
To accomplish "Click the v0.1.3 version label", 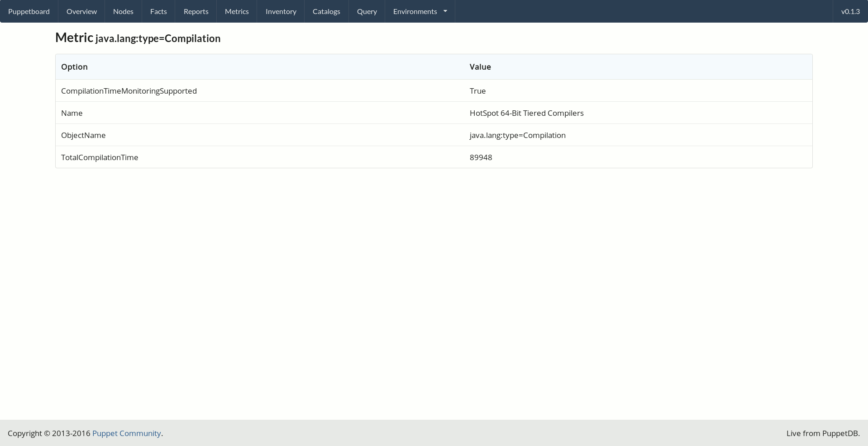I will click(850, 11).
